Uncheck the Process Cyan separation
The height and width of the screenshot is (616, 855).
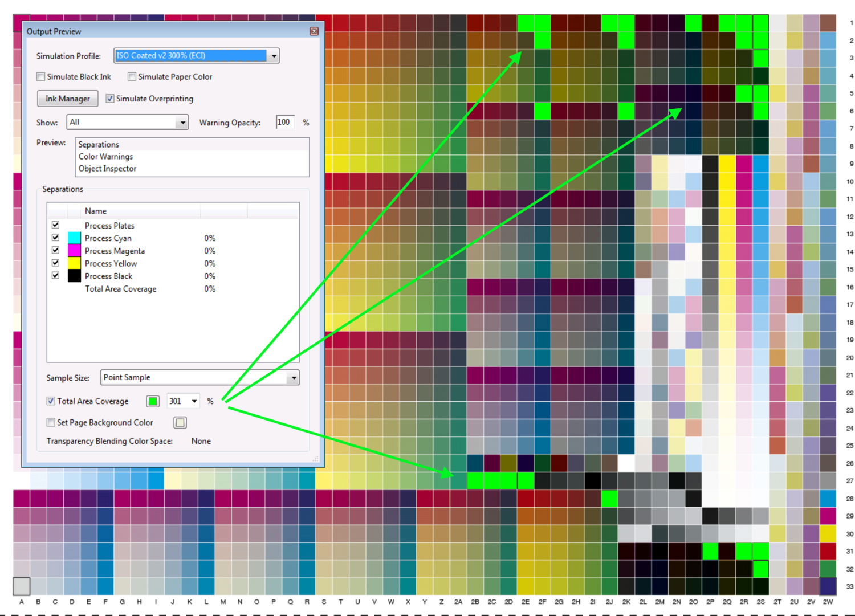tap(55, 238)
